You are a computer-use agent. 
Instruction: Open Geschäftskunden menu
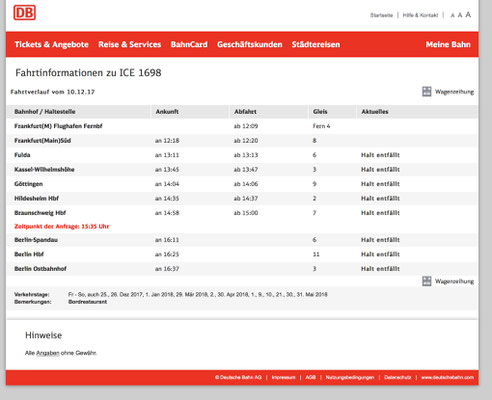coord(250,44)
